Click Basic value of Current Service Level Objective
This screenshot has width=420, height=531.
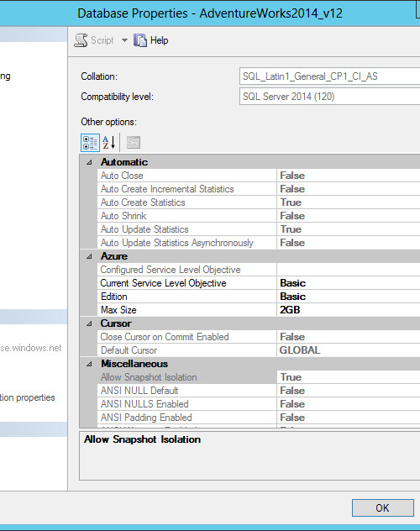[293, 283]
